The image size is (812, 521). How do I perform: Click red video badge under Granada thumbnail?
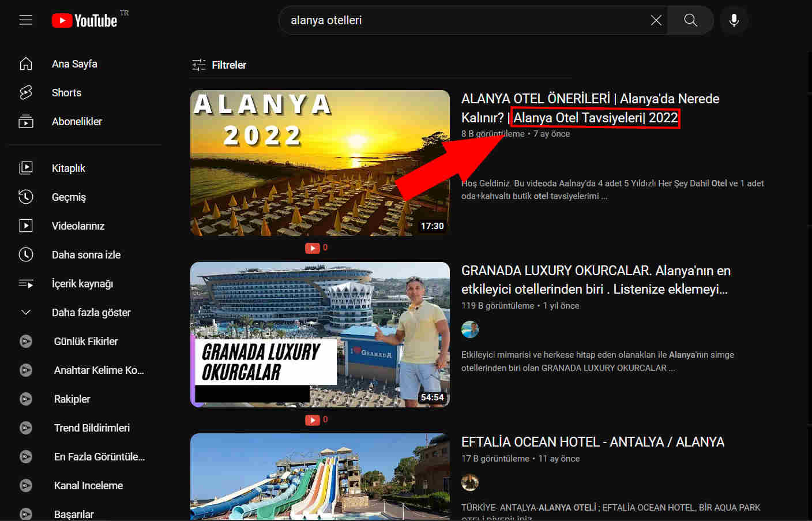[x=313, y=420]
